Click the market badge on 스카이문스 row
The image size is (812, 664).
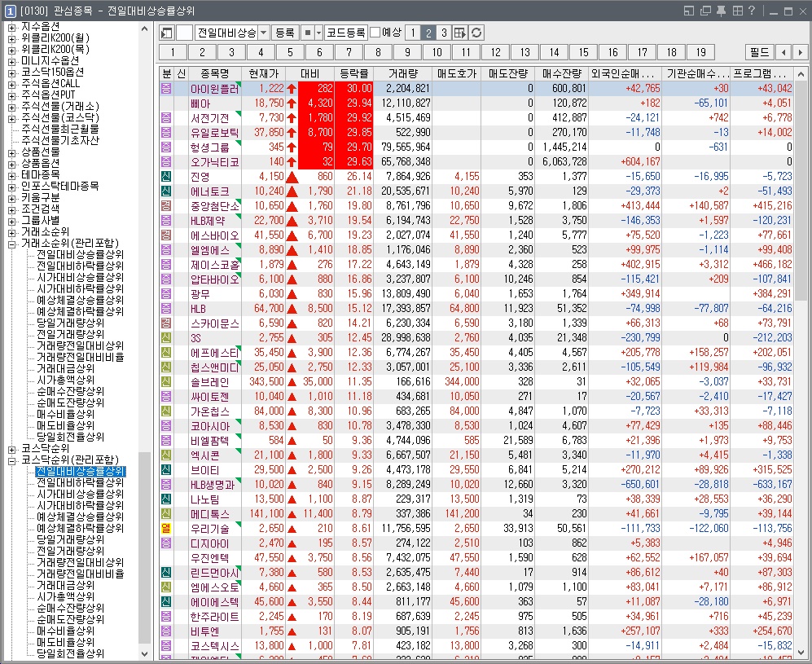pyautogui.click(x=165, y=323)
